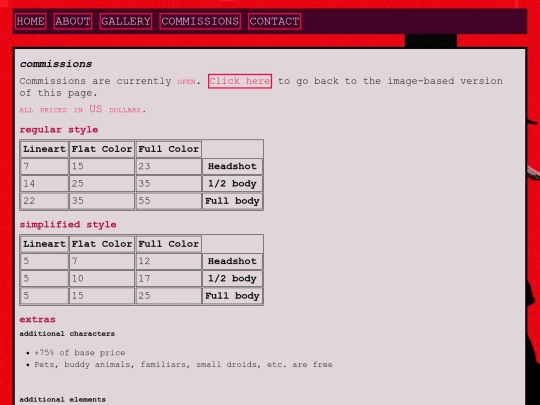Click simplified Full body Flat Color price 15
This screenshot has width=540, height=405.
(102, 295)
